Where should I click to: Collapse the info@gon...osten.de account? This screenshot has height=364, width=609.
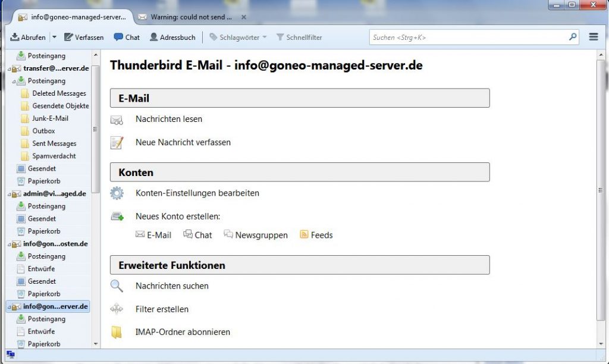coord(10,244)
